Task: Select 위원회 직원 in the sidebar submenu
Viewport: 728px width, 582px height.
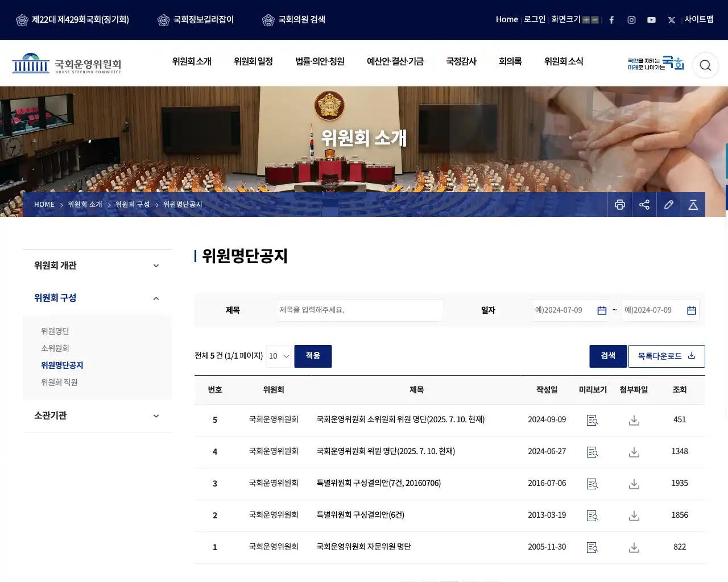Action: point(59,383)
